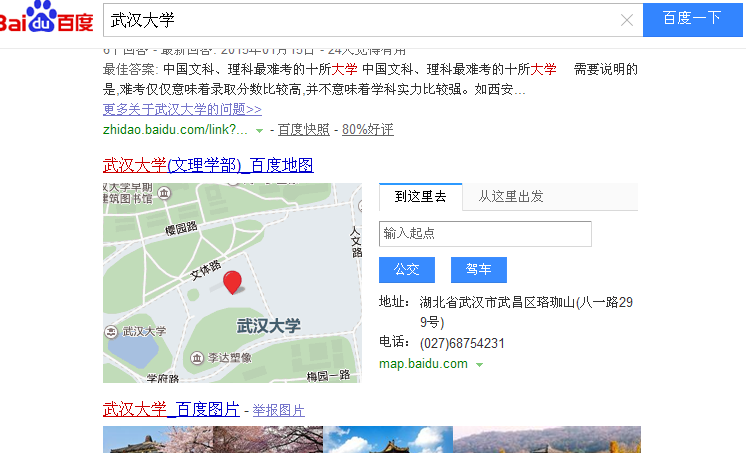This screenshot has height=453, width=746.
Task: Click the Baidu logo
Action: (x=46, y=20)
